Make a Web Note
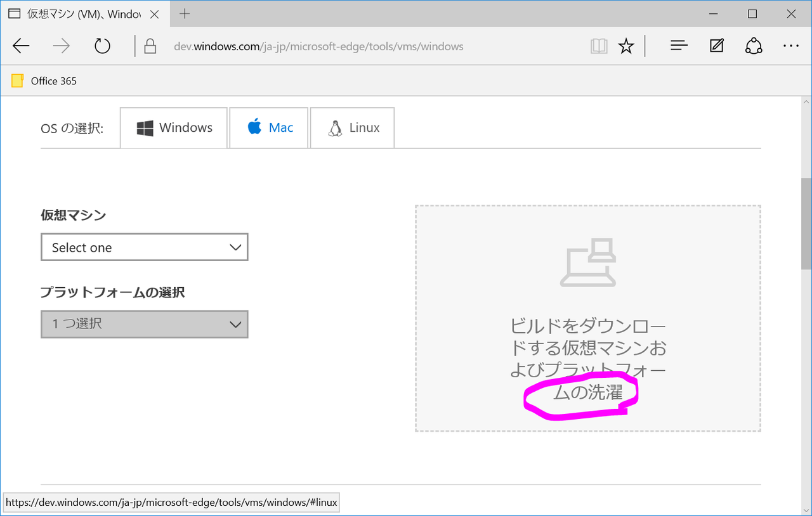 tap(717, 46)
